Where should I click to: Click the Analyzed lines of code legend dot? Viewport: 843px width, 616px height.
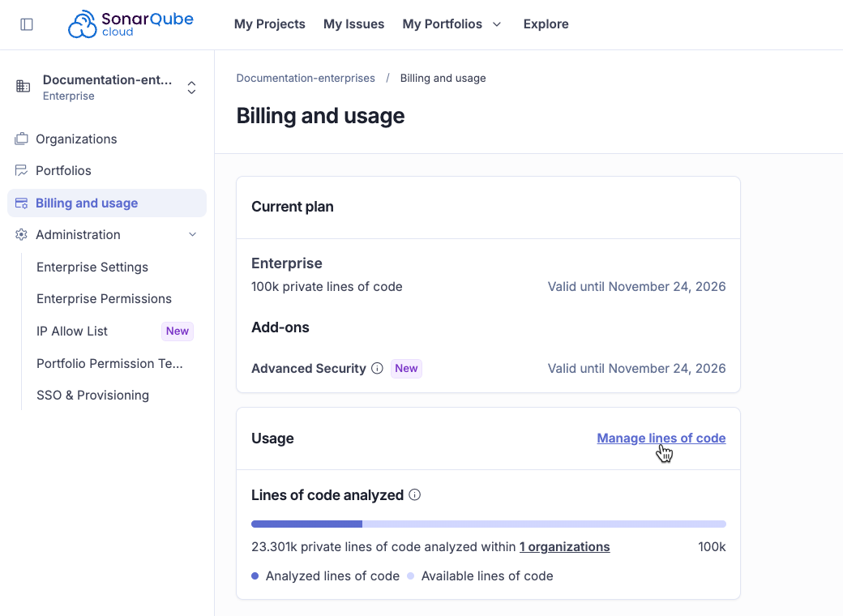255,575
